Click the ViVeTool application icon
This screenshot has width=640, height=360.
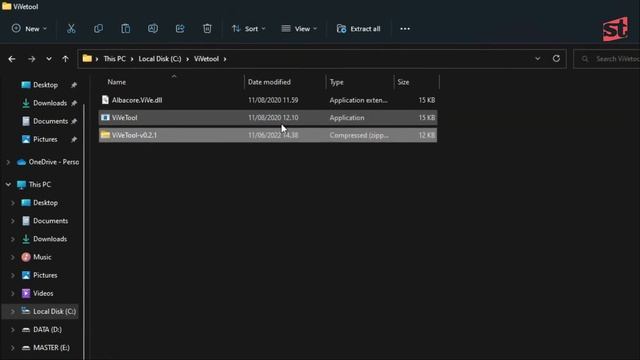click(105, 118)
